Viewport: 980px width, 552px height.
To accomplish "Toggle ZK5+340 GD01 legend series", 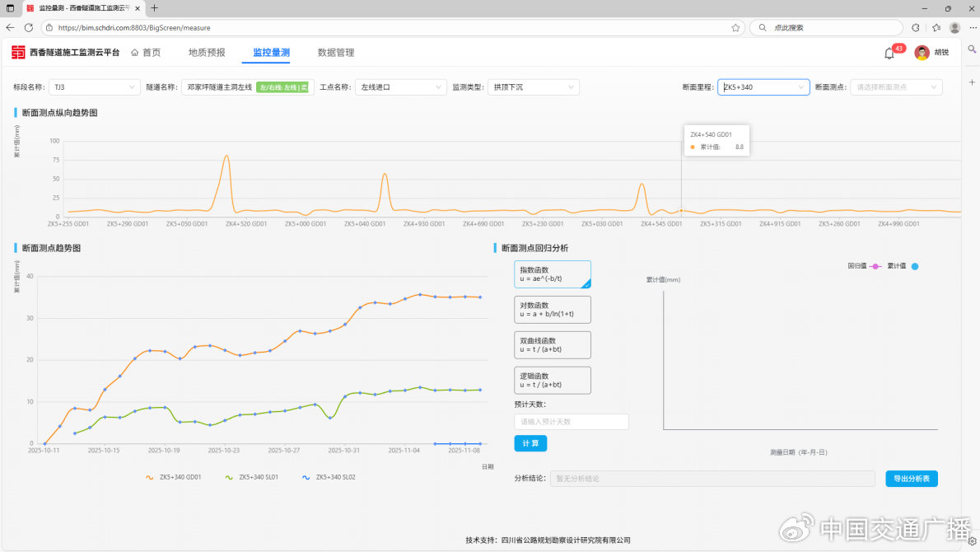I will coord(174,477).
